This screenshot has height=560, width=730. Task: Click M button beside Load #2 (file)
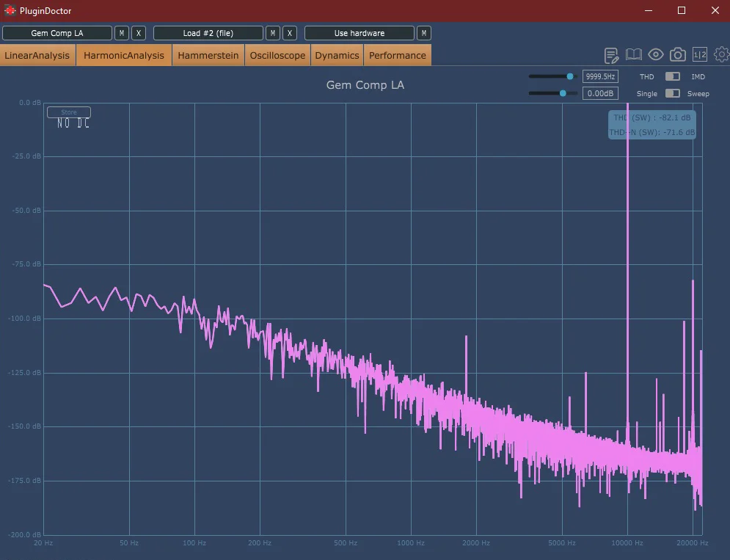pos(272,33)
